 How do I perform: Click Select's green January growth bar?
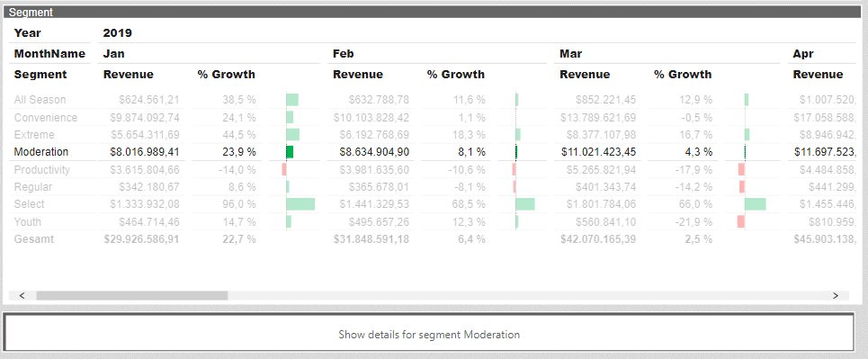pyautogui.click(x=300, y=204)
